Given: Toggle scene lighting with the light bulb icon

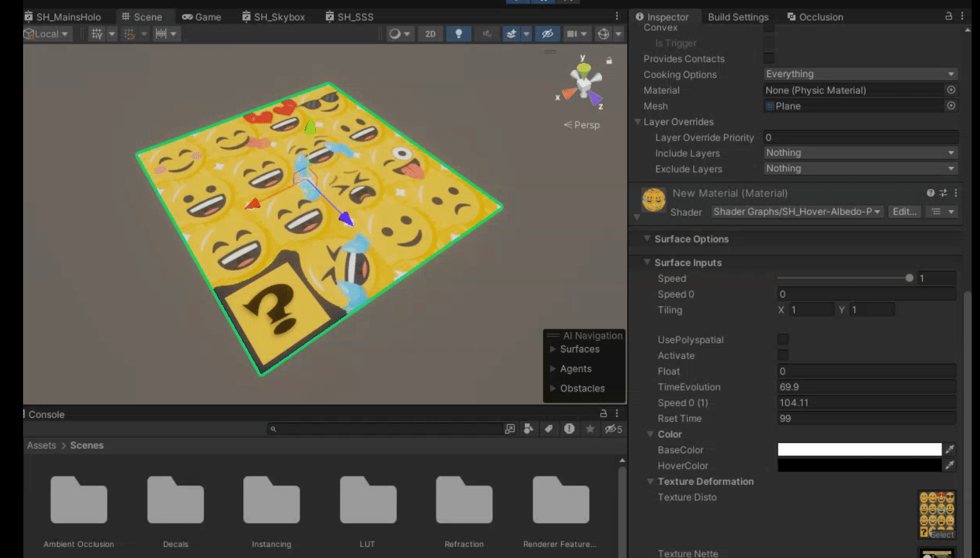Looking at the screenshot, I should coord(458,33).
